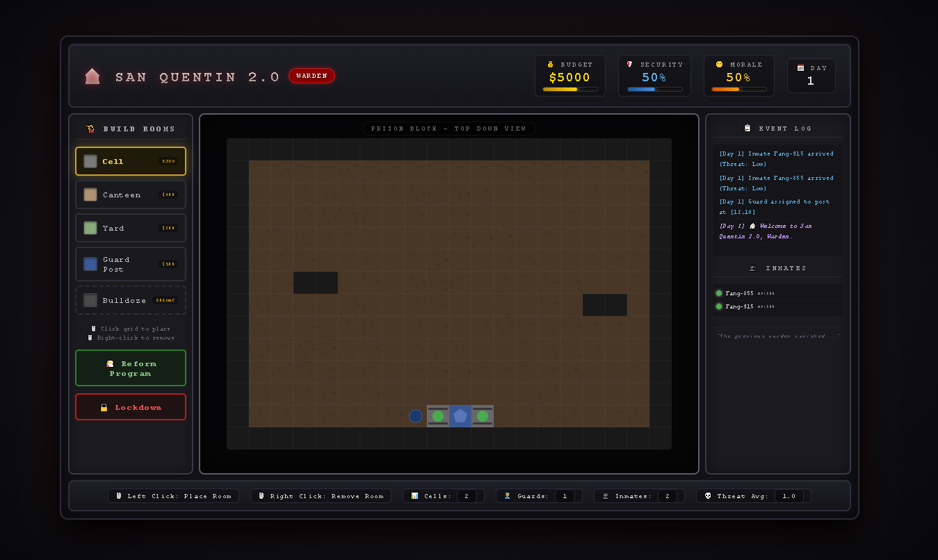
Task: Click the prison logo icon beside the title
Action: 92,76
